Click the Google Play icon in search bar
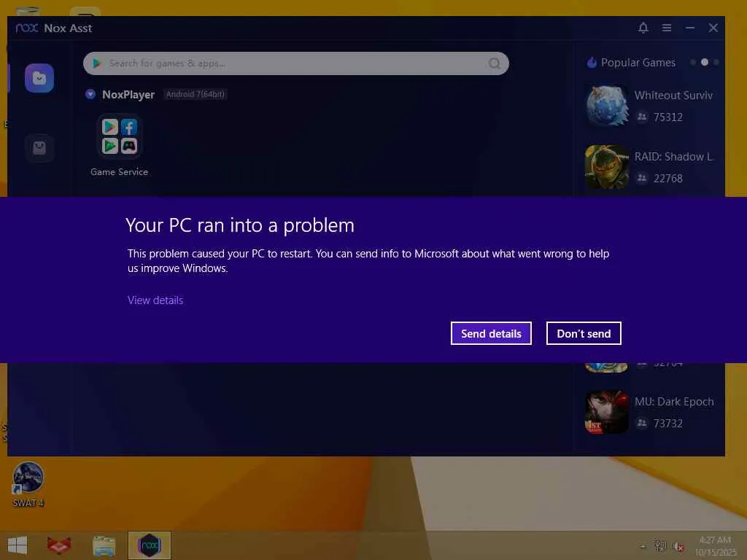 tap(97, 63)
